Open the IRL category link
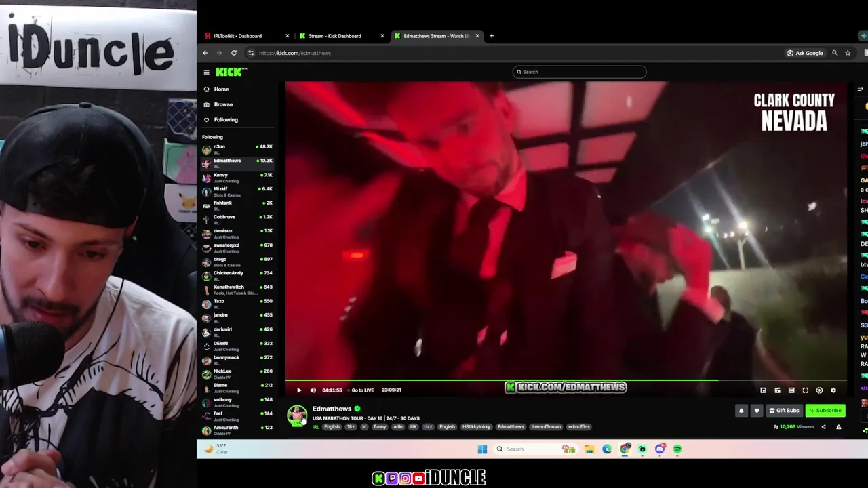Viewport: 868px width, 488px height. point(315,427)
